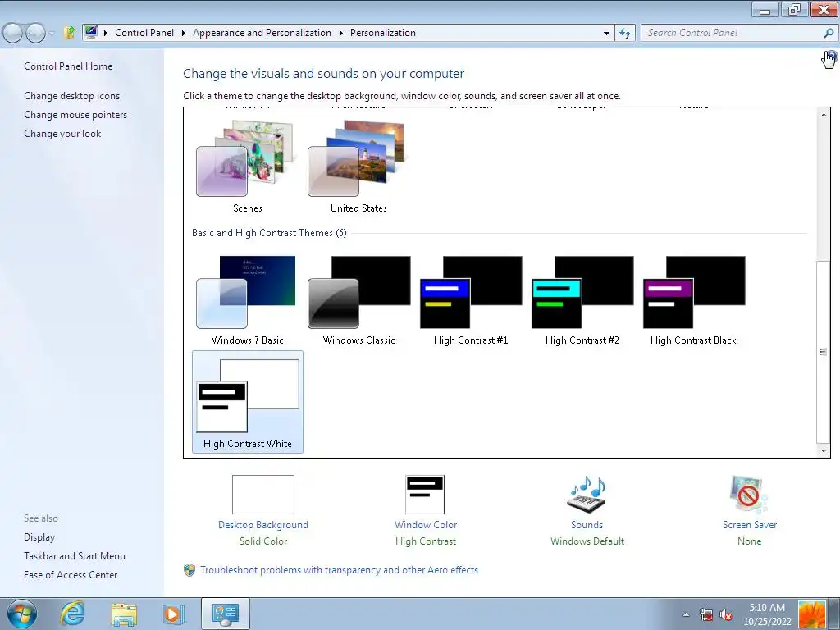
Task: Click the address bar refresh button
Action: [624, 33]
